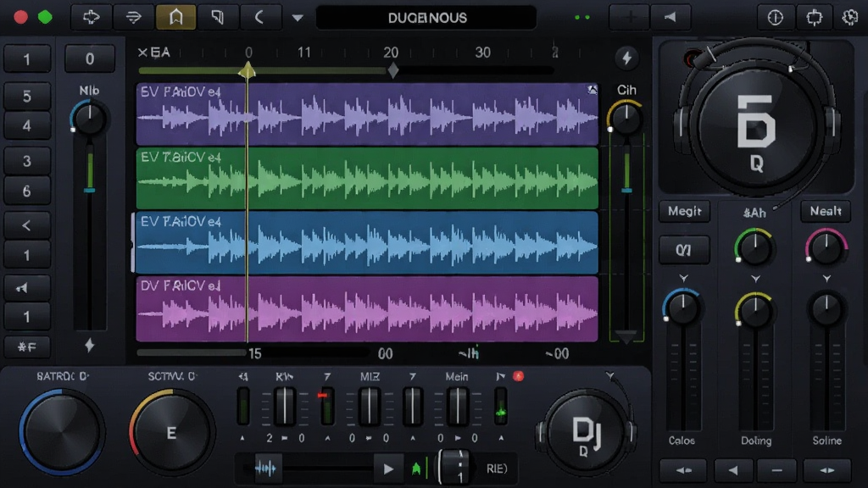The height and width of the screenshot is (488, 868).
Task: Click the green marker icon beside play button
Action: point(416,469)
